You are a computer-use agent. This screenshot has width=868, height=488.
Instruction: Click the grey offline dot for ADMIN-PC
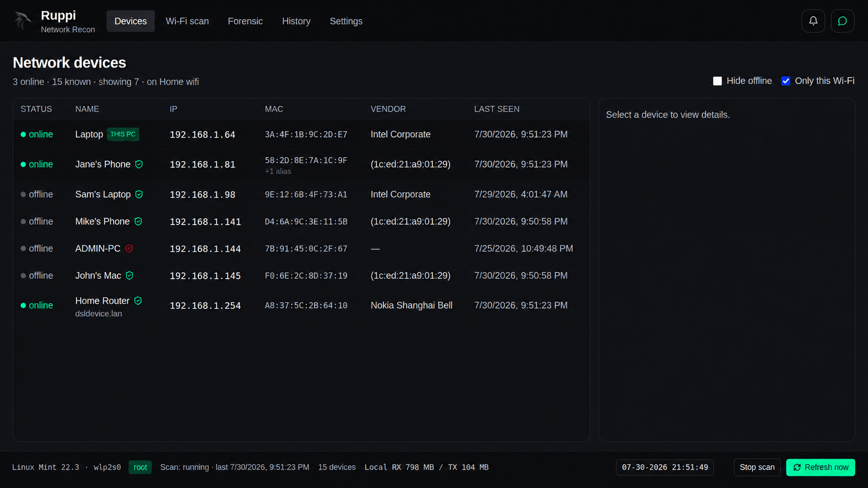point(23,249)
